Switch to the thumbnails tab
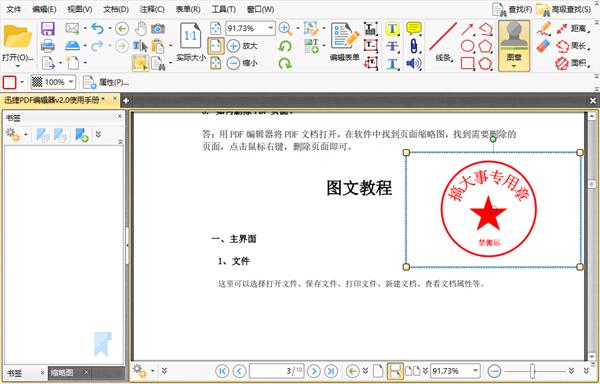The image size is (600, 384). click(62, 373)
